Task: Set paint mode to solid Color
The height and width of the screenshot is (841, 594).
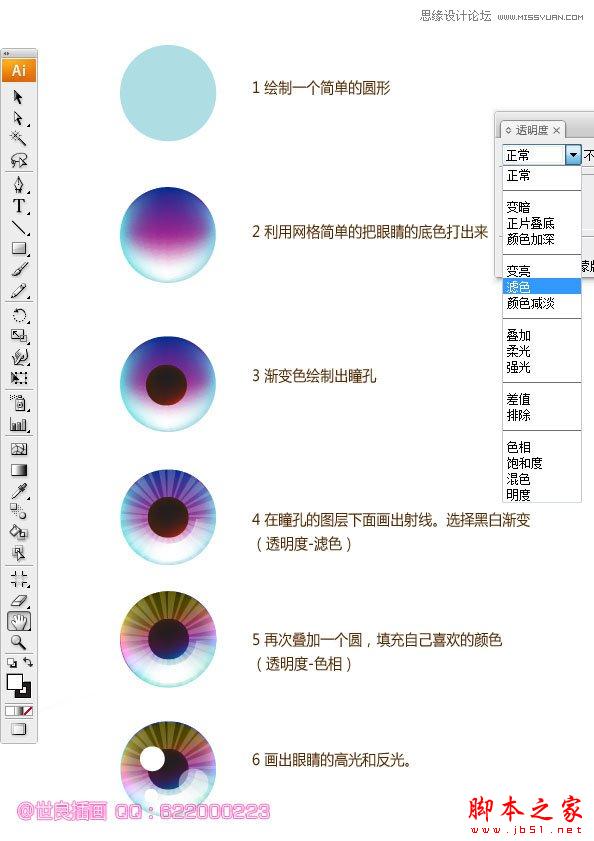Action: point(10,711)
